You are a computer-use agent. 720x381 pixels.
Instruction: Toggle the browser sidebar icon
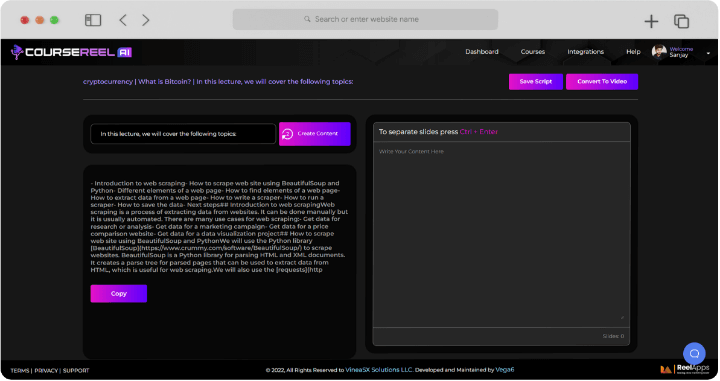pos(93,20)
